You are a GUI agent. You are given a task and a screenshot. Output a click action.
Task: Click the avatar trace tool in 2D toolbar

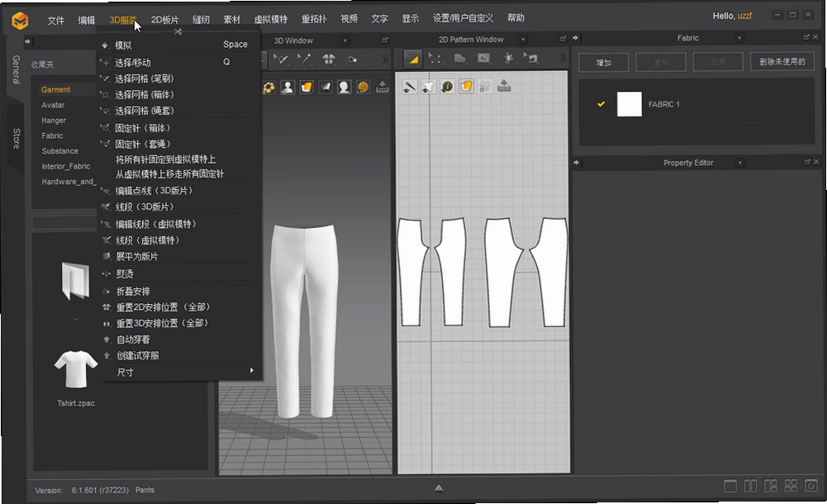[x=507, y=58]
